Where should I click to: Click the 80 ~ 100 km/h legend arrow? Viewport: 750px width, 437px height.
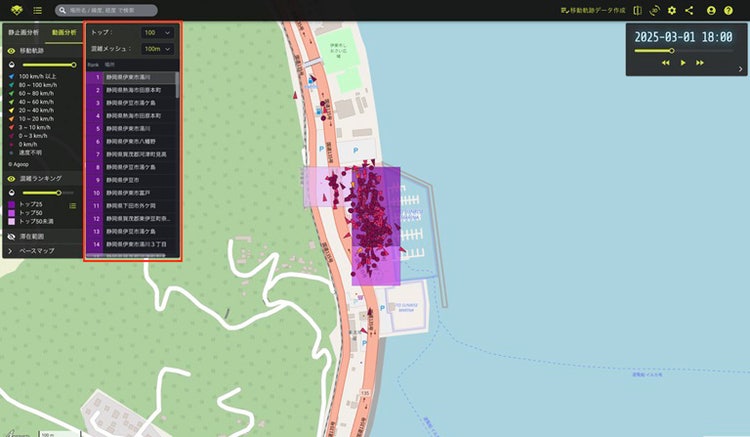point(11,85)
